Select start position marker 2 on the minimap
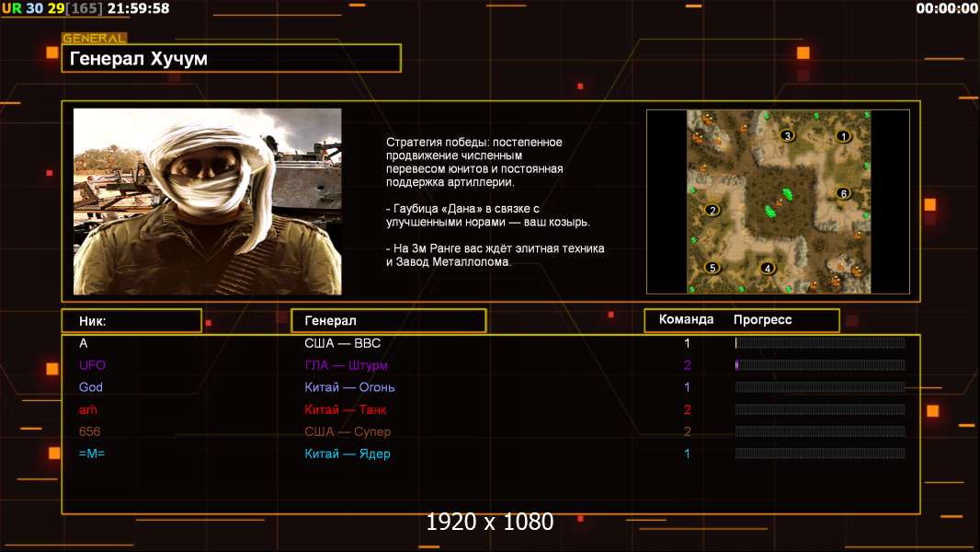 pos(711,210)
